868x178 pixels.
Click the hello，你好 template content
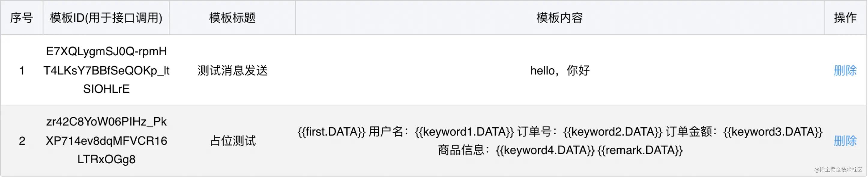click(x=559, y=70)
